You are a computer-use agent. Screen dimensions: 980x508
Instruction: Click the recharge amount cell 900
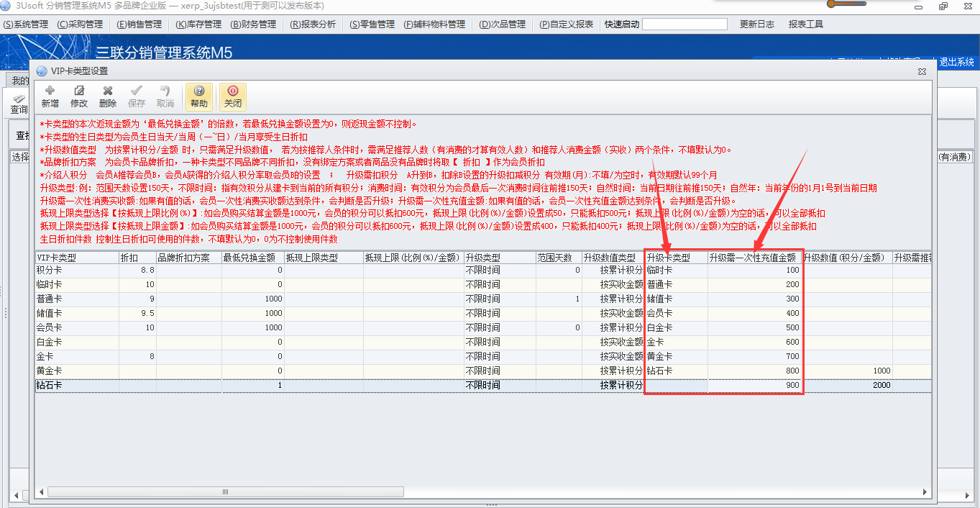[754, 385]
